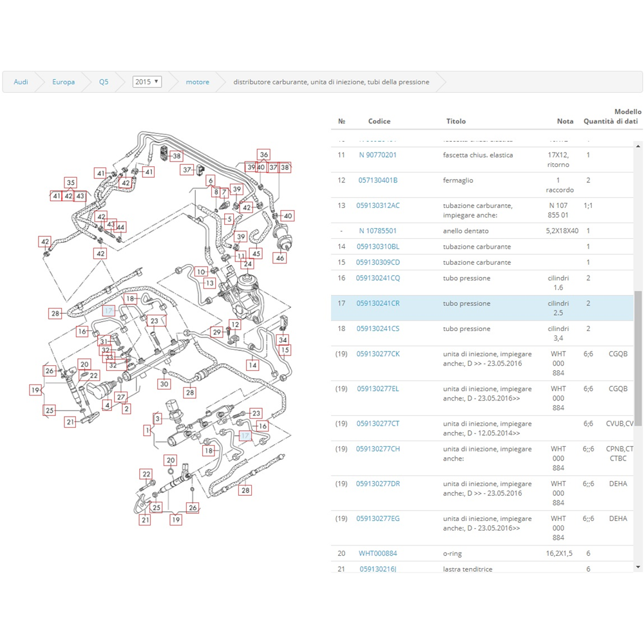Click the Nota column header
The height and width of the screenshot is (644, 644).
click(x=565, y=121)
